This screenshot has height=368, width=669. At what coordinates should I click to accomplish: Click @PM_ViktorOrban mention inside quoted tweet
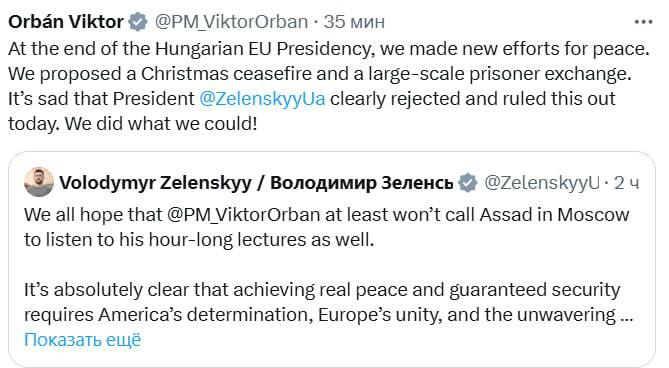pyautogui.click(x=243, y=215)
